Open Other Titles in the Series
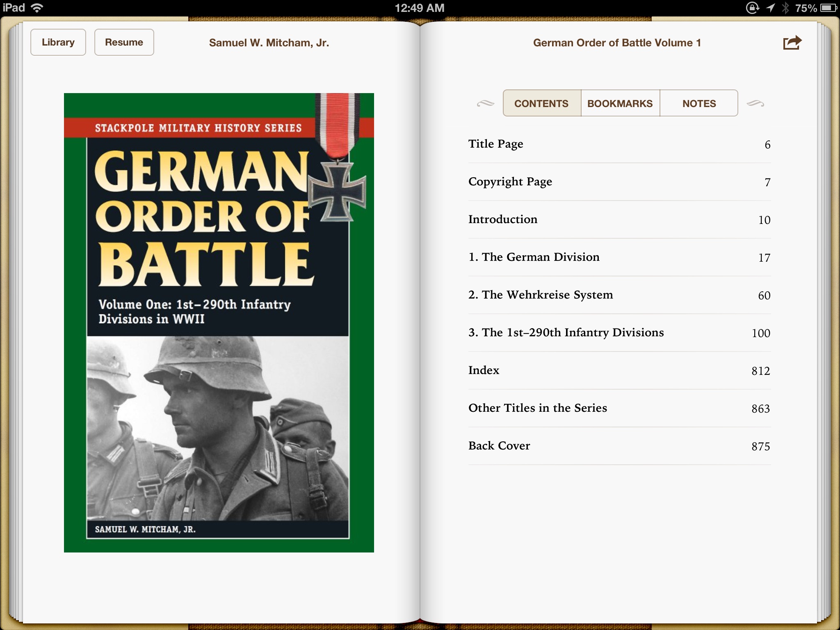This screenshot has width=840, height=630. click(x=619, y=408)
